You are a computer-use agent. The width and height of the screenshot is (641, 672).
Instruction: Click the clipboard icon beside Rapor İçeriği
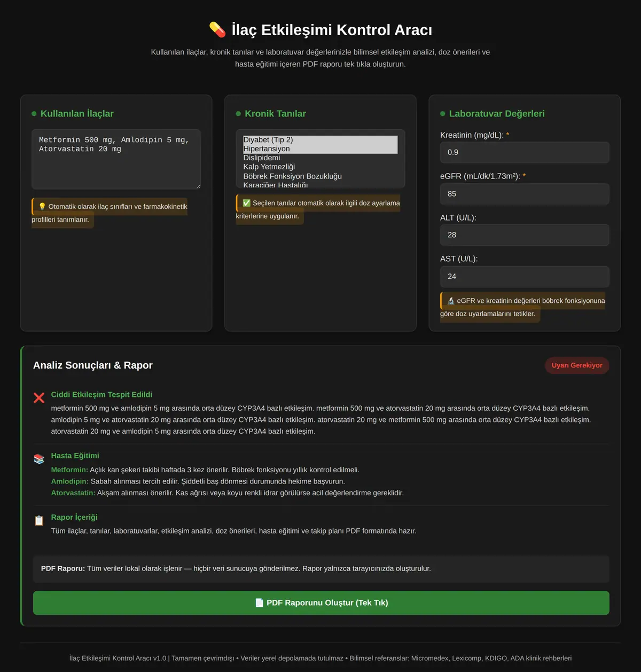point(39,520)
